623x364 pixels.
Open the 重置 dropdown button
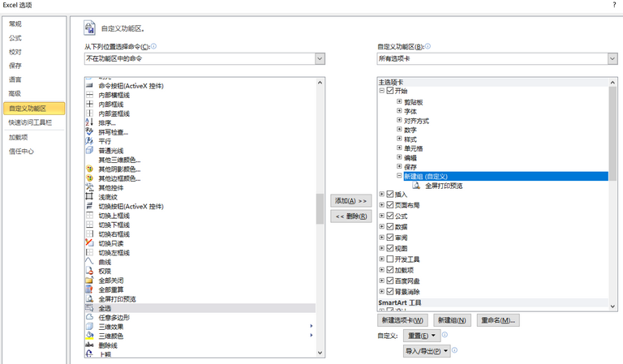click(422, 336)
